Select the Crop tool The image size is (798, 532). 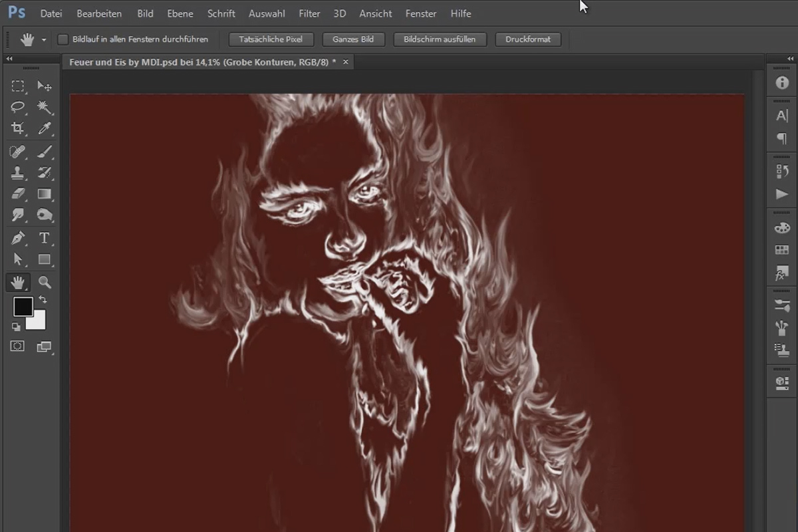click(18, 128)
